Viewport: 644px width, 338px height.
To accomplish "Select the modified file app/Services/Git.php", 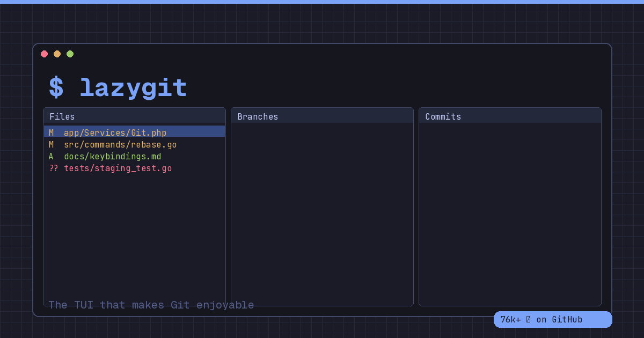I will 115,133.
